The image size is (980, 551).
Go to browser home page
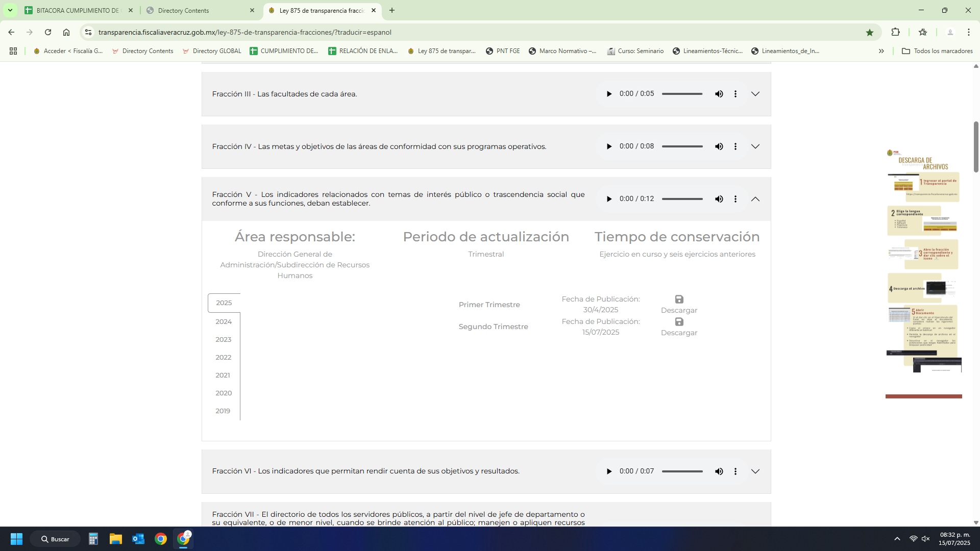click(66, 32)
